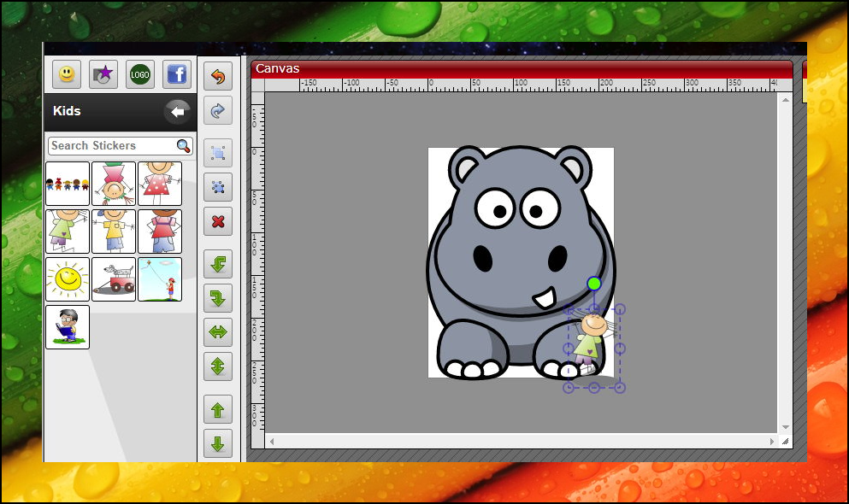
Task: Select the smiling sun sticker
Action: tap(68, 279)
